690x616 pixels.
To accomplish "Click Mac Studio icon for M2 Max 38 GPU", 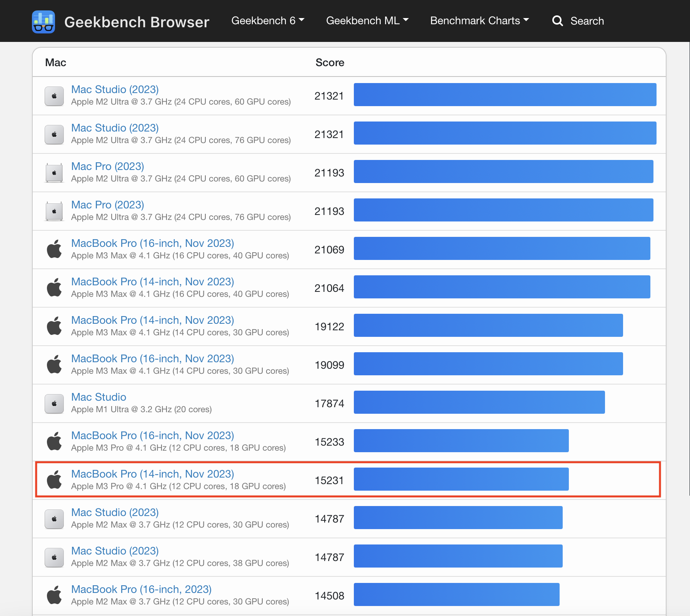I will [54, 558].
